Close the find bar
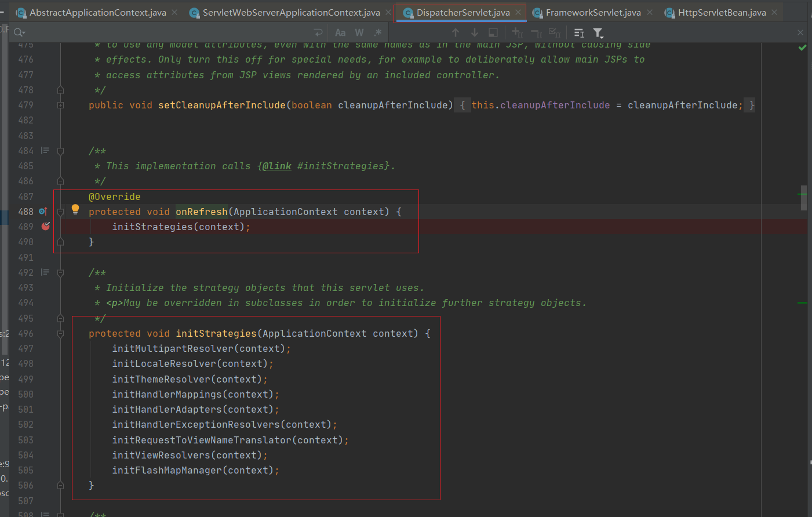812x517 pixels. tap(800, 33)
